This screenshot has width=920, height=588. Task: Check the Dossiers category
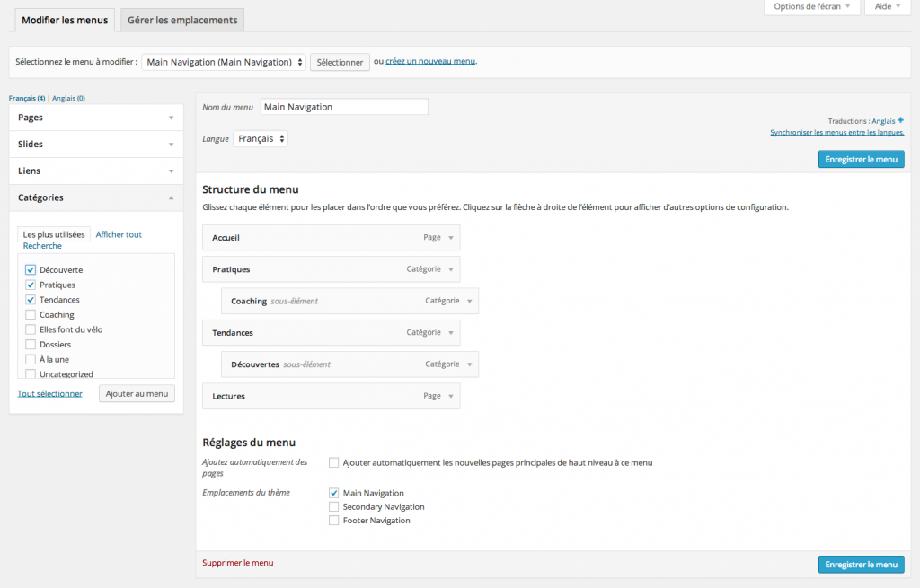31,344
